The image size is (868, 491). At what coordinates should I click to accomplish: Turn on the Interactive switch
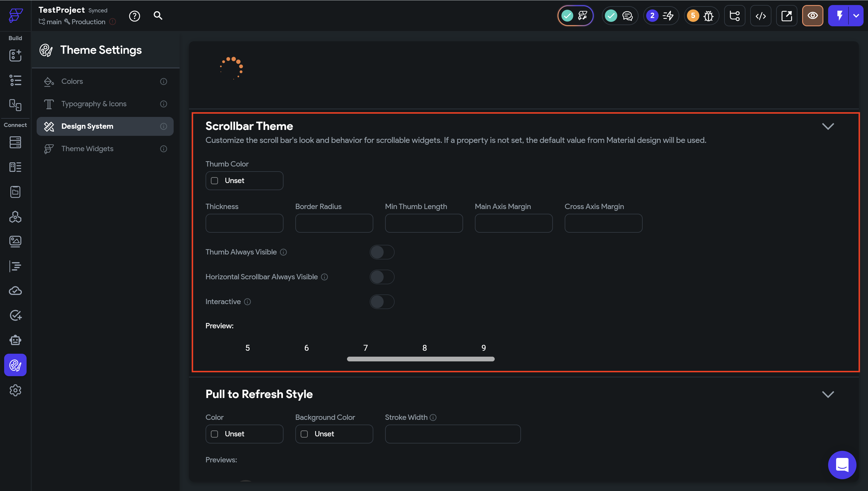pos(382,301)
